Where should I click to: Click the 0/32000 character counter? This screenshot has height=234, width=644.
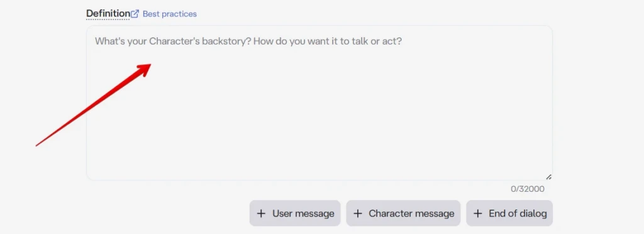tap(528, 189)
